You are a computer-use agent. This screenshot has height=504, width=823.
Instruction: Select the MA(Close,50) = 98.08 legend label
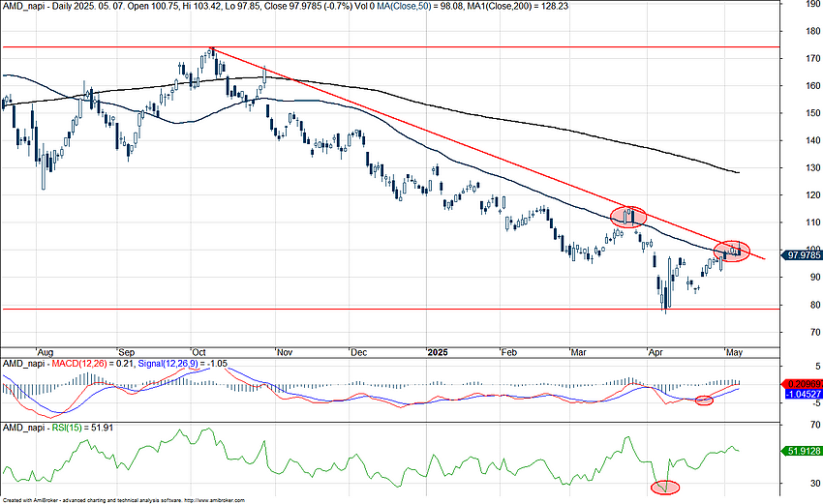tap(418, 7)
